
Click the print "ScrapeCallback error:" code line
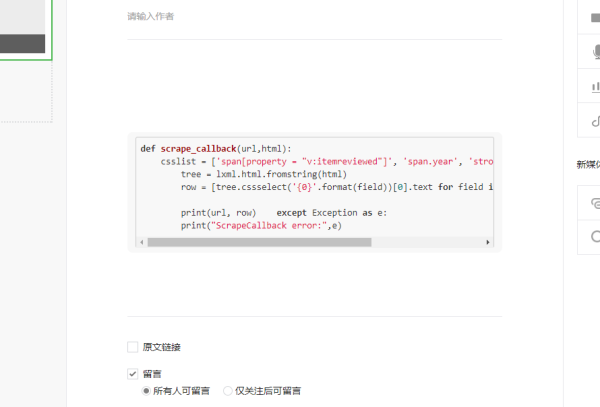[x=261, y=226]
